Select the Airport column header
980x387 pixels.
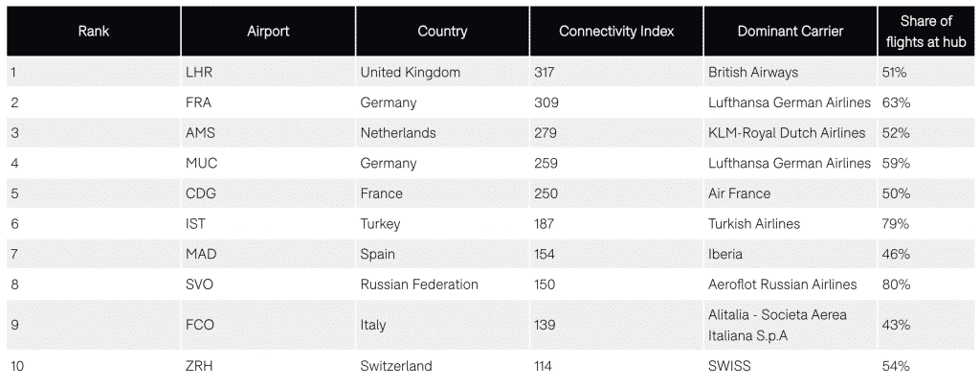click(268, 32)
